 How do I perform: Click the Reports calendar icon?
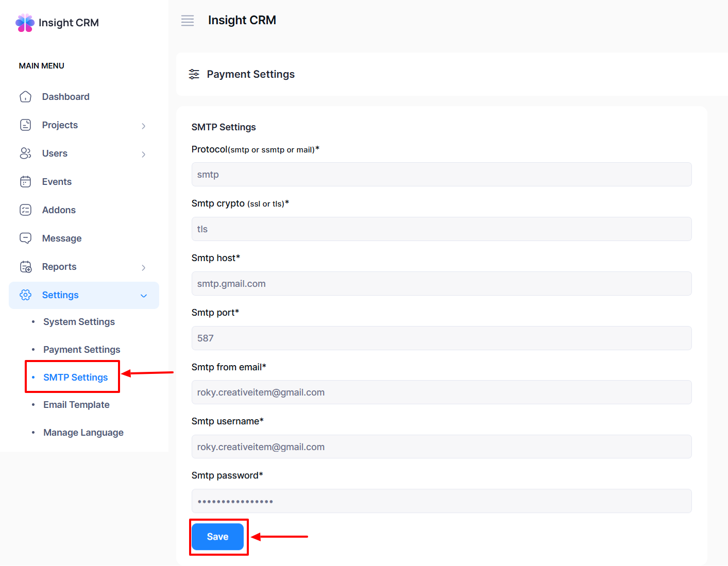[25, 267]
